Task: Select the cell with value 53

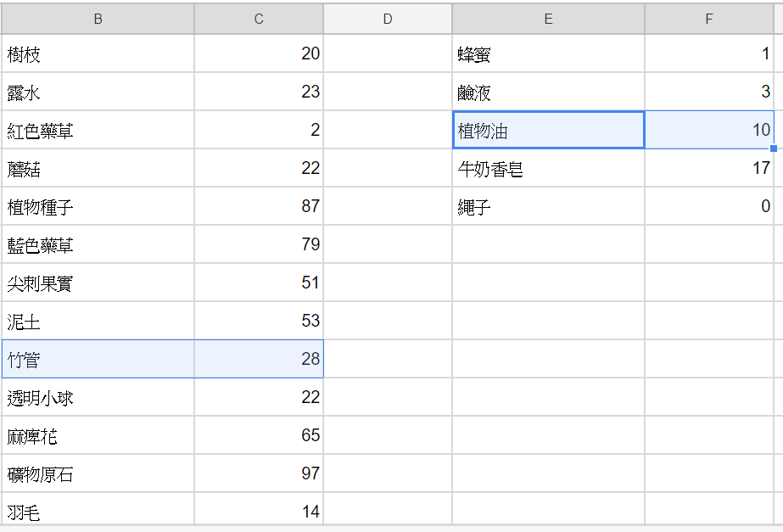Action: point(259,321)
